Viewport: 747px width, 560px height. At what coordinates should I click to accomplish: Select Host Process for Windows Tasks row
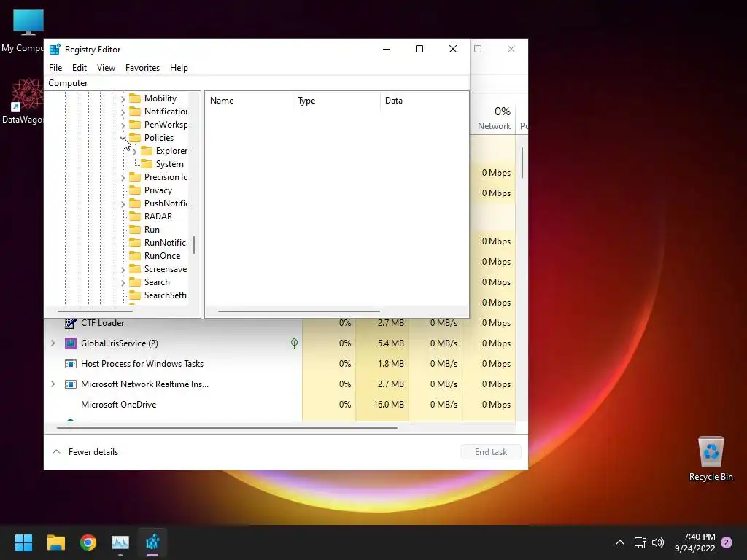281,364
